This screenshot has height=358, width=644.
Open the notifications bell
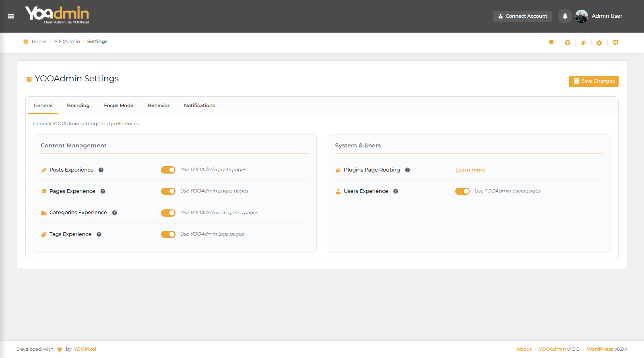coord(565,16)
